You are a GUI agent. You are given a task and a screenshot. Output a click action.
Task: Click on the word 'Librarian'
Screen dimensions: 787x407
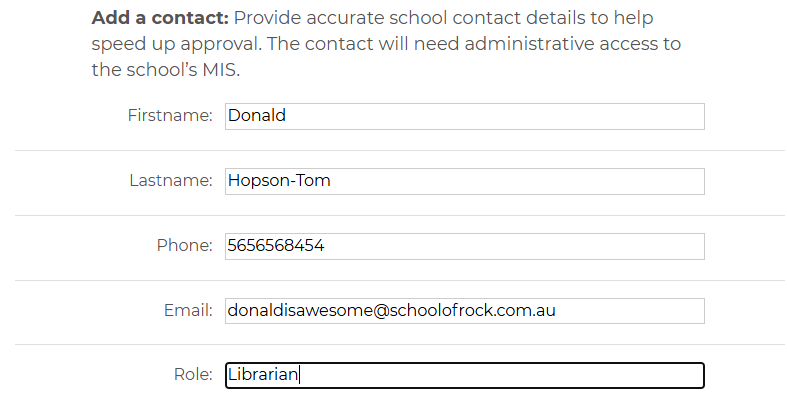click(x=263, y=375)
